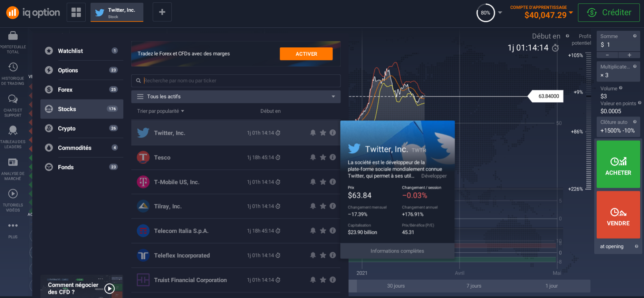Toggle alert bell for Twitter, Inc.
Viewport: 644px width, 298px height.
[313, 133]
